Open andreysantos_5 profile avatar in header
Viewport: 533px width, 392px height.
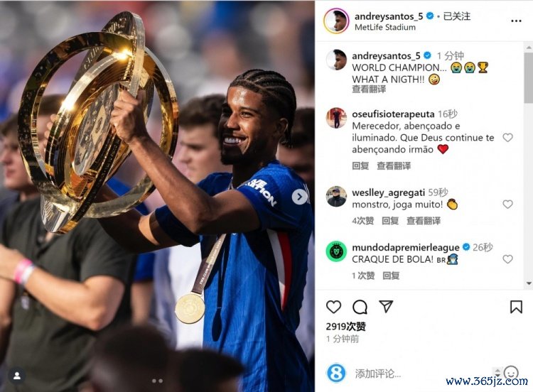(336, 21)
